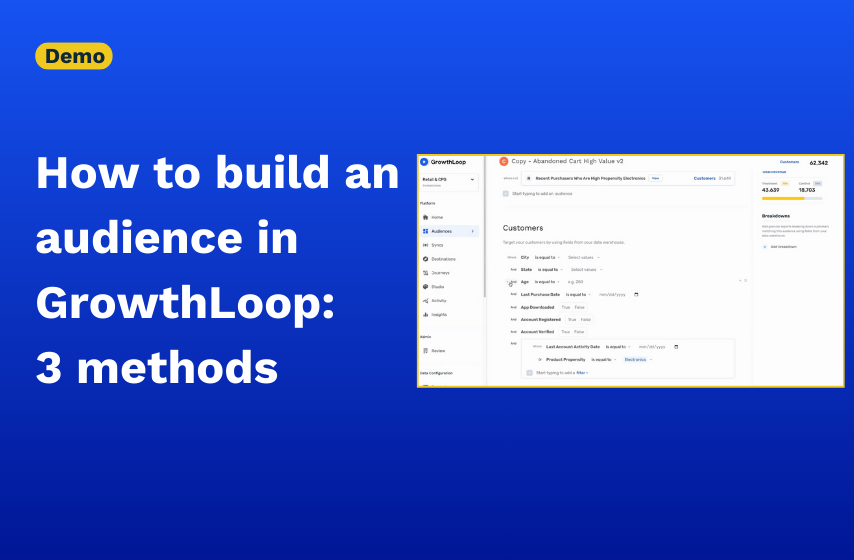Click the control count 18,703
Image resolution: width=854 pixels, height=560 pixels.
[807, 191]
